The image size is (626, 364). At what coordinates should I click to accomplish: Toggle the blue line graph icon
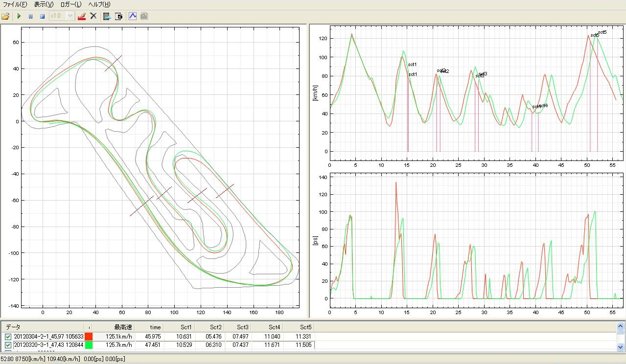pyautogui.click(x=133, y=16)
